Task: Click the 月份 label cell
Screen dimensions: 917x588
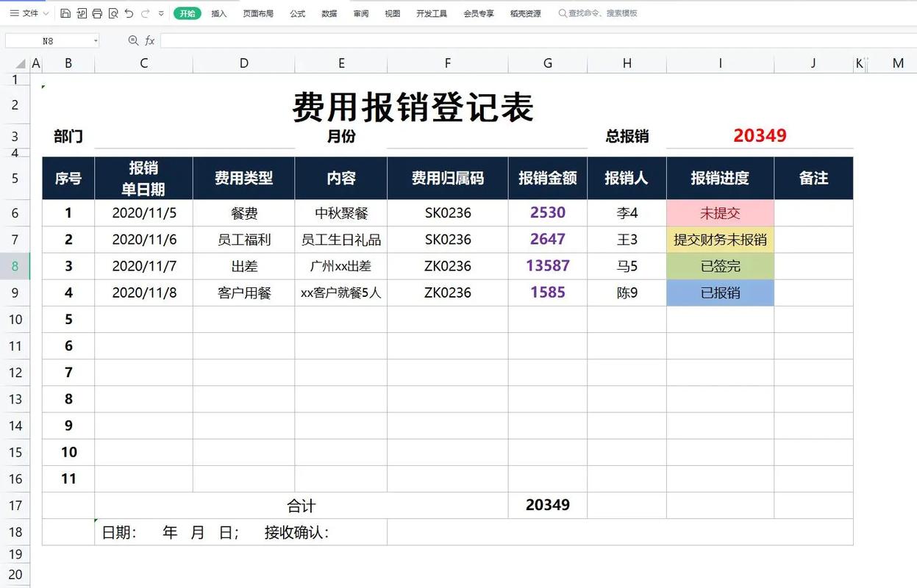Action: tap(341, 136)
